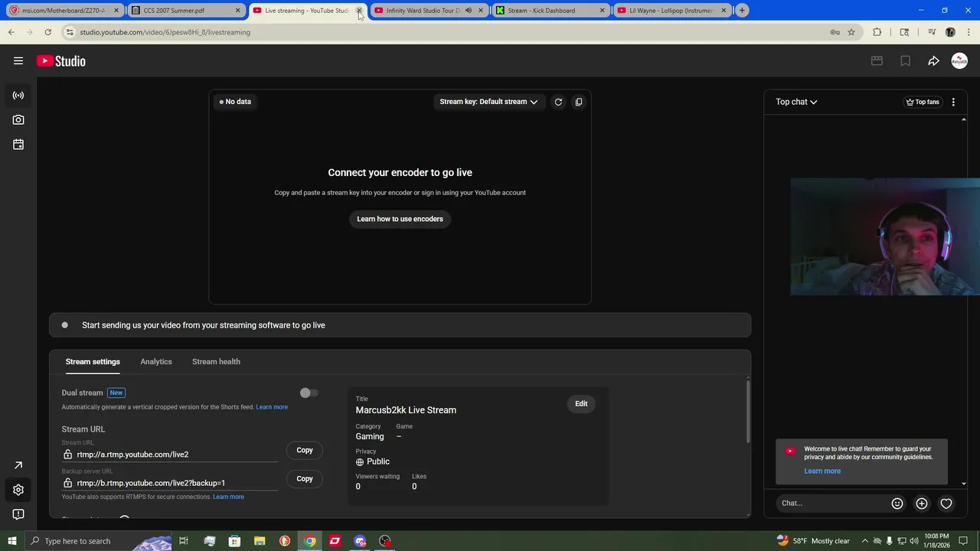Toggle the Dual stream switch
Screen dimensions: 980x551
pyautogui.click(x=309, y=393)
